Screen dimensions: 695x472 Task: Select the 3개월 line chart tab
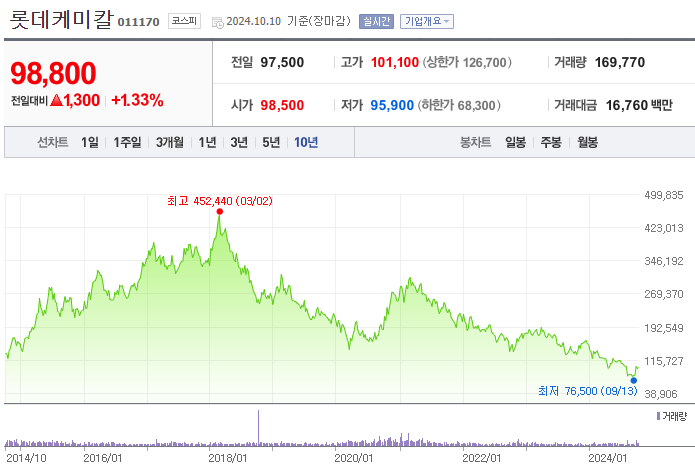170,142
